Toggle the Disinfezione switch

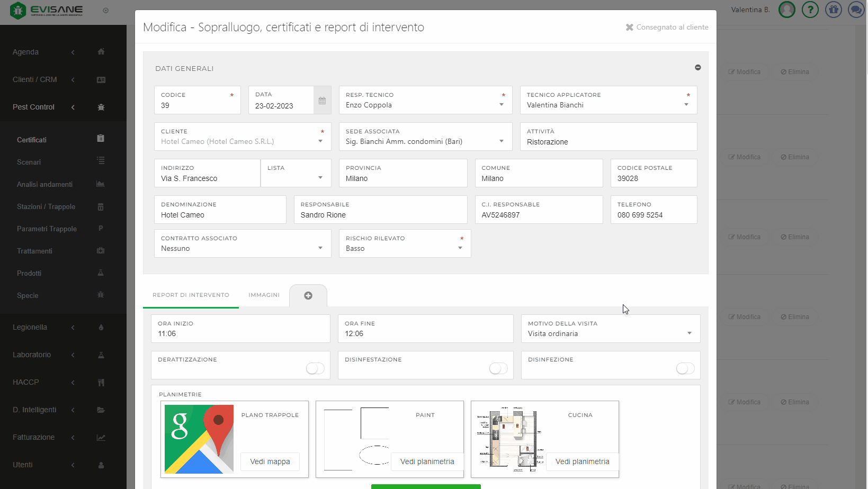point(685,368)
